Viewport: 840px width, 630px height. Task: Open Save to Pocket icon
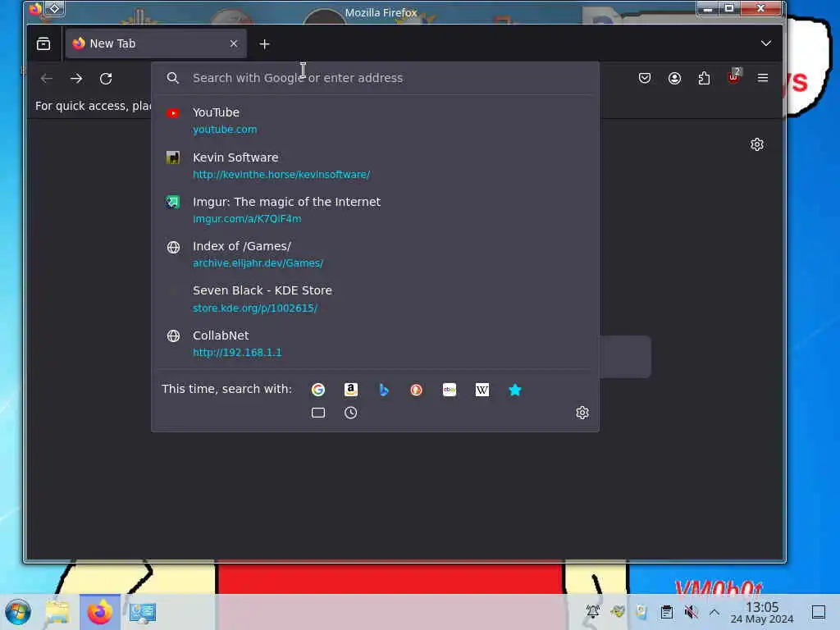645,78
